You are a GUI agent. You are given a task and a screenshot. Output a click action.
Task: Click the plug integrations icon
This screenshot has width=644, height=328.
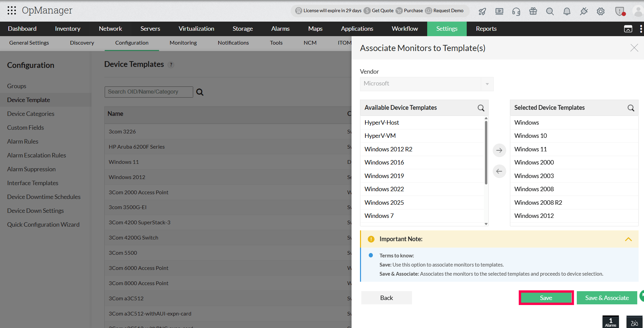(584, 11)
